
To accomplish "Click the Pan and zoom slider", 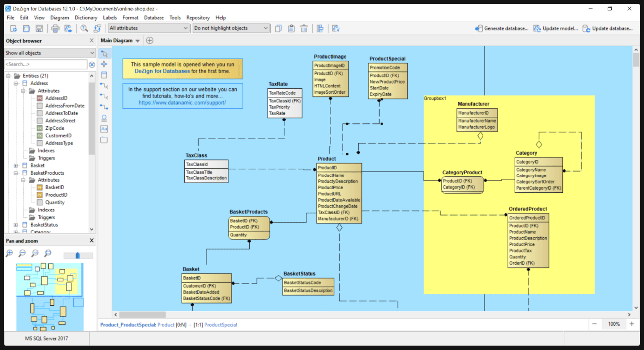I will point(78,255).
